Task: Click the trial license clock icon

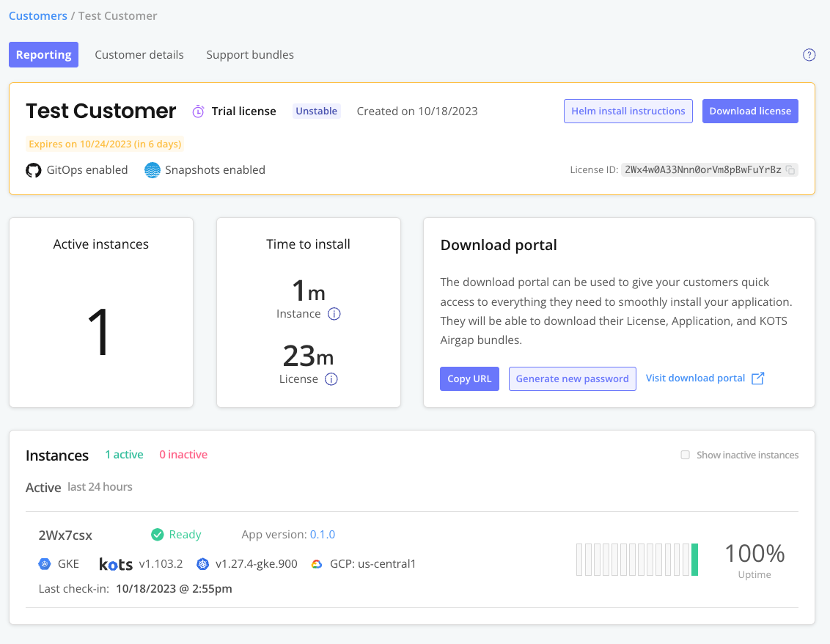Action: [197, 111]
